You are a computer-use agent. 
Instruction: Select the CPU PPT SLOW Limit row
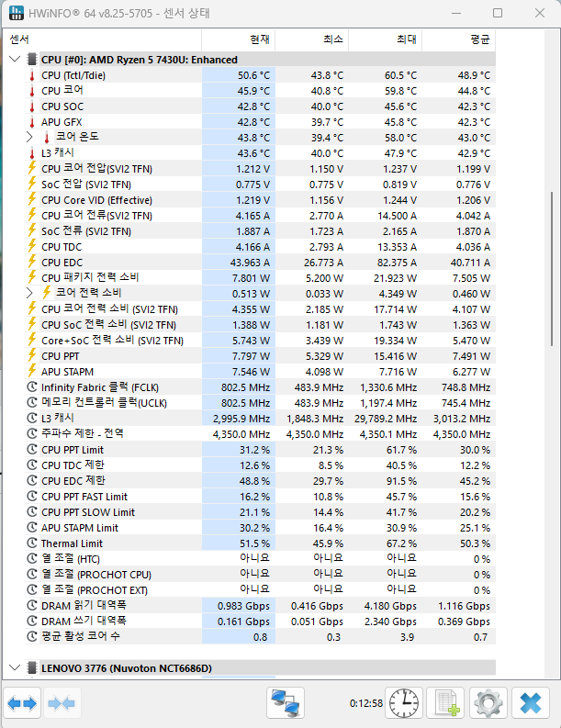(260, 512)
